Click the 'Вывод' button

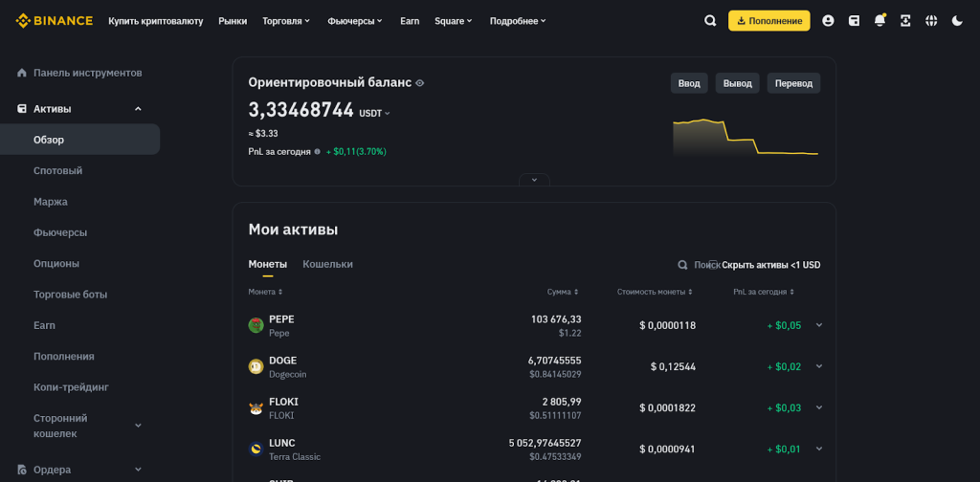737,83
